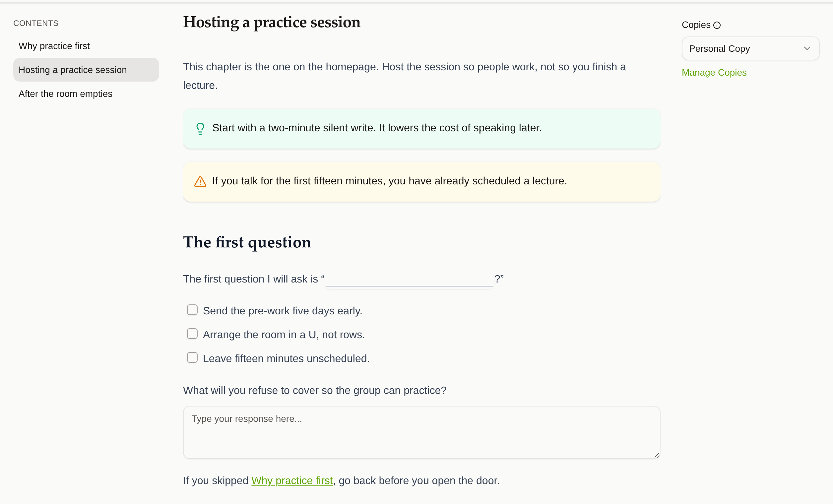This screenshot has width=833, height=504.
Task: Check 'Send the pre-work five days early'
Action: coord(192,310)
